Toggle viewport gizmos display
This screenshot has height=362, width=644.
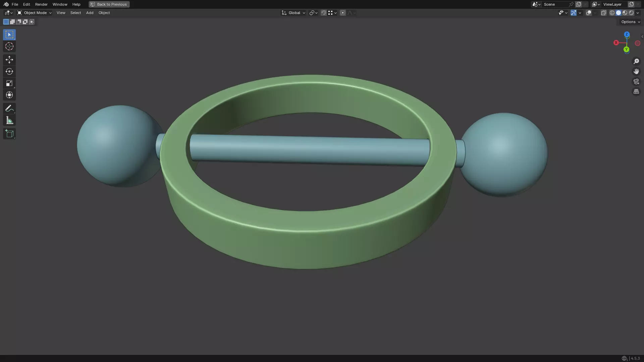click(574, 13)
